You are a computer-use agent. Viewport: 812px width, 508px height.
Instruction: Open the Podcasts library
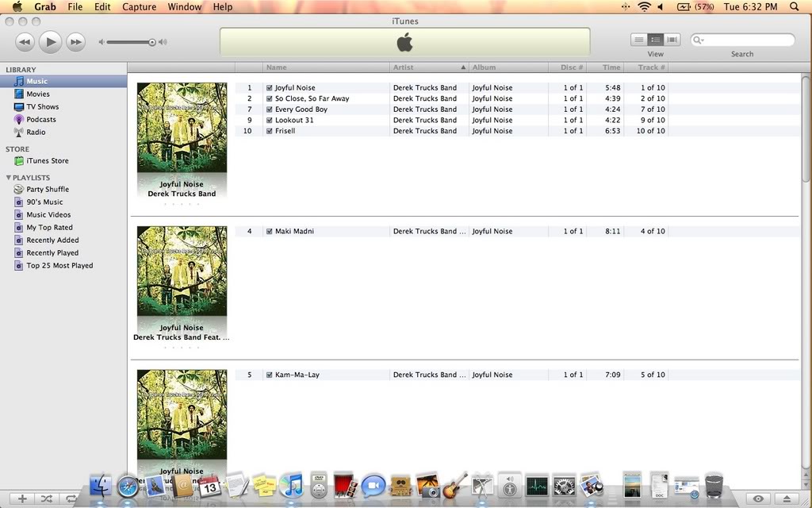tap(41, 119)
